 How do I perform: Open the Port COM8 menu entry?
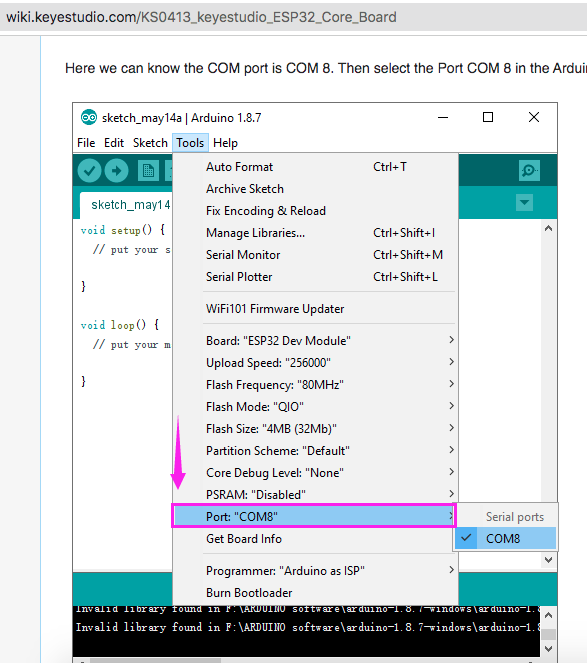tap(314, 516)
